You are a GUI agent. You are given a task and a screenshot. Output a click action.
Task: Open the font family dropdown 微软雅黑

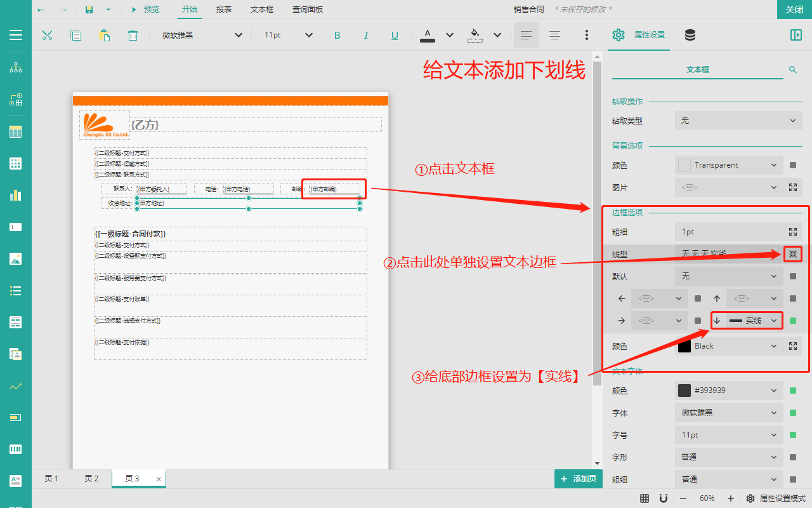click(x=202, y=35)
